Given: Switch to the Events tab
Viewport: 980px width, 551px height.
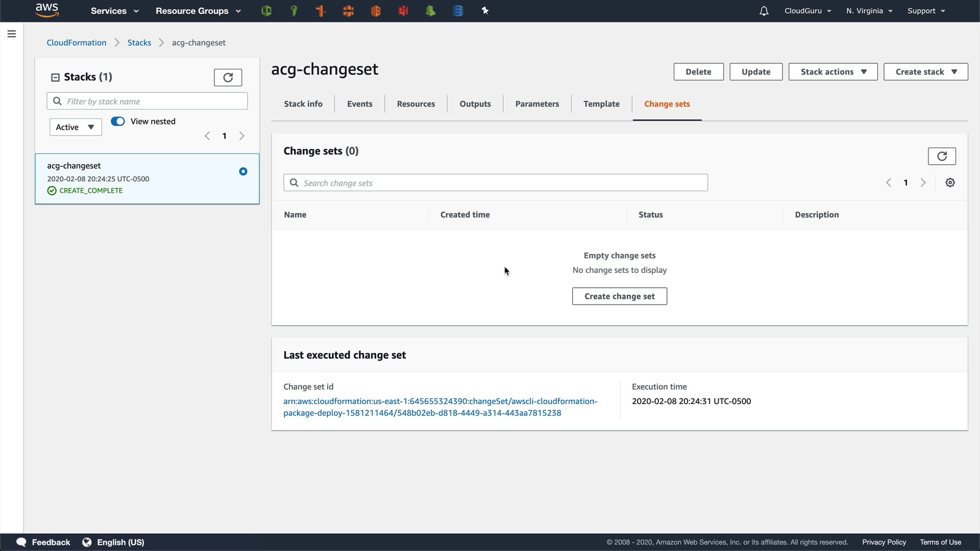Looking at the screenshot, I should point(359,104).
